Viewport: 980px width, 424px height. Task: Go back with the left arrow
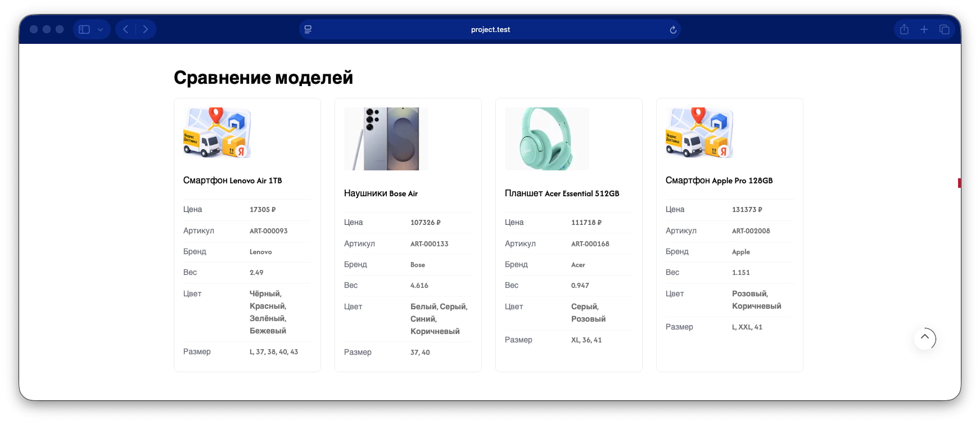[126, 29]
